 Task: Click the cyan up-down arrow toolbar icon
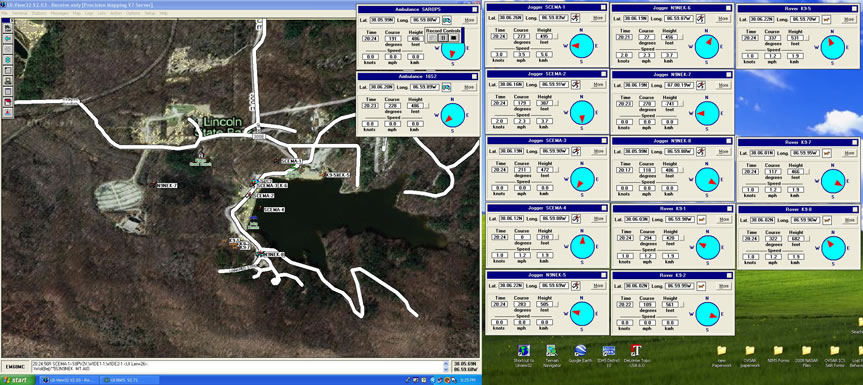pyautogui.click(x=8, y=59)
